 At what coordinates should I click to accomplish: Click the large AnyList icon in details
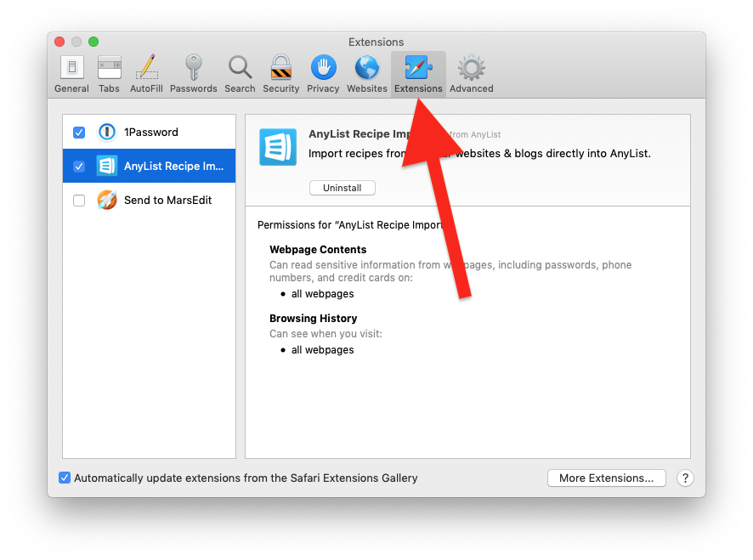click(278, 147)
